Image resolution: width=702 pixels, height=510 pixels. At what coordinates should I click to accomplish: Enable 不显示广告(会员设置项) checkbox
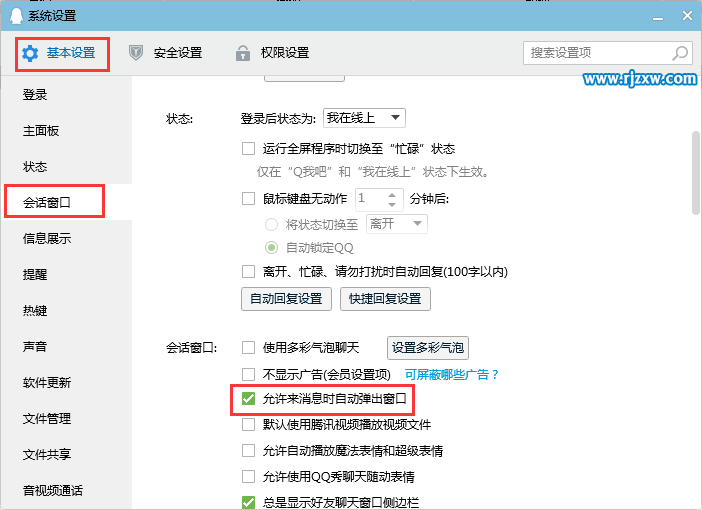click(248, 374)
